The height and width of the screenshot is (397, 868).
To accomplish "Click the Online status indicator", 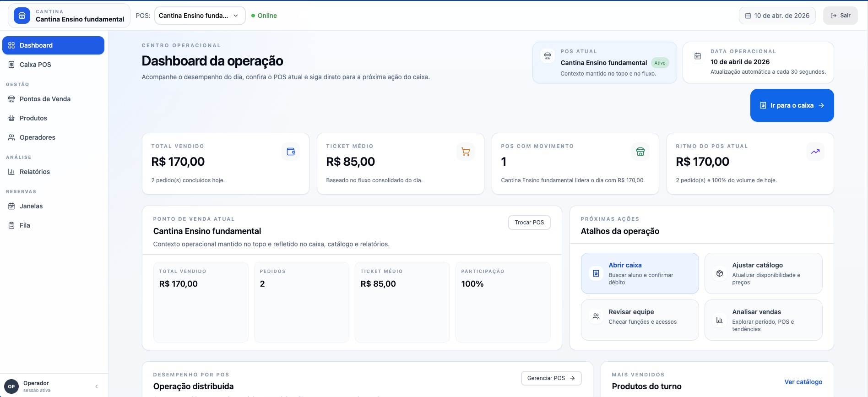I will pyautogui.click(x=264, y=16).
